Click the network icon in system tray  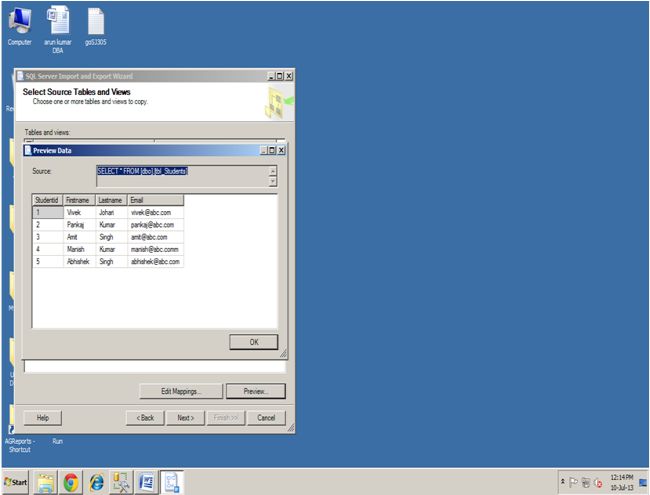click(x=586, y=482)
